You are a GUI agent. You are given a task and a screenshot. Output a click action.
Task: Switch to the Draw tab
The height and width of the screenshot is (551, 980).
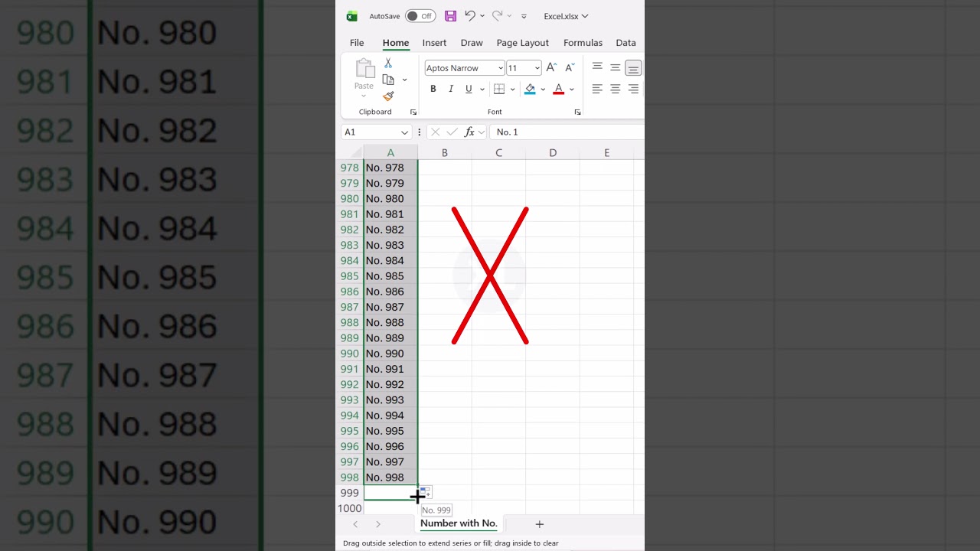(x=472, y=43)
